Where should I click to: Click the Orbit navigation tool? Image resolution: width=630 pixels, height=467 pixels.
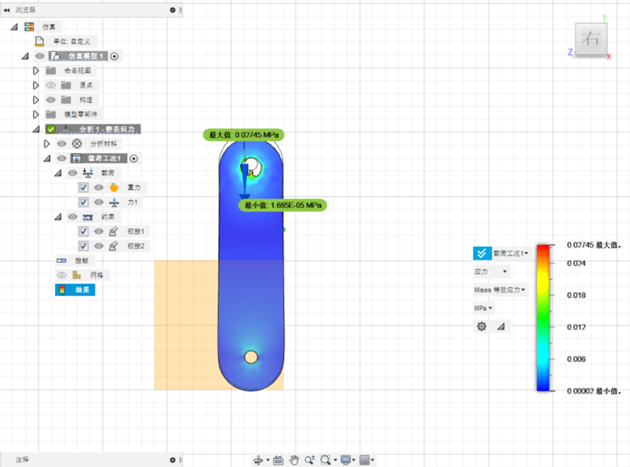258,460
